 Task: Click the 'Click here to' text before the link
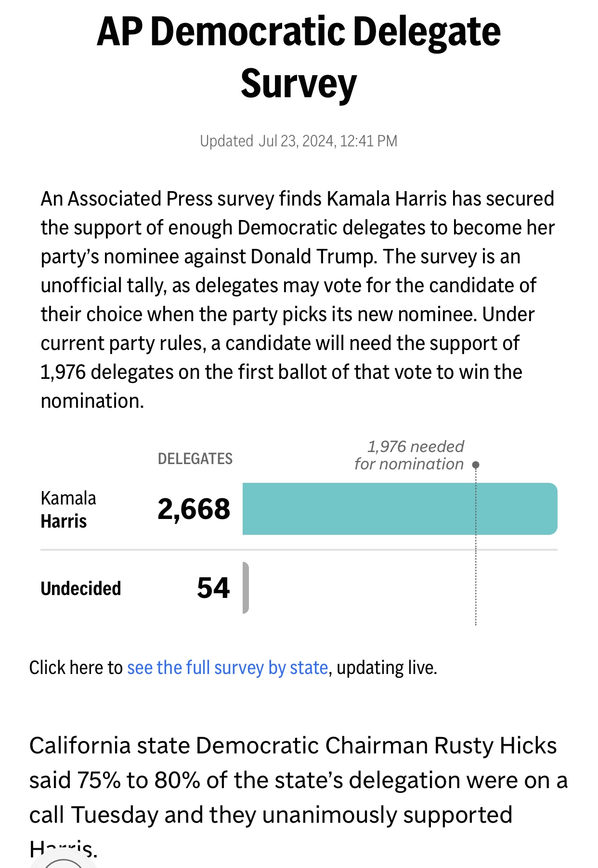pyautogui.click(x=76, y=668)
